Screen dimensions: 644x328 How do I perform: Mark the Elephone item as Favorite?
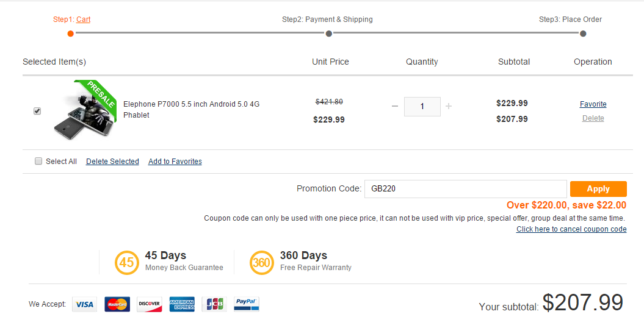(x=593, y=104)
